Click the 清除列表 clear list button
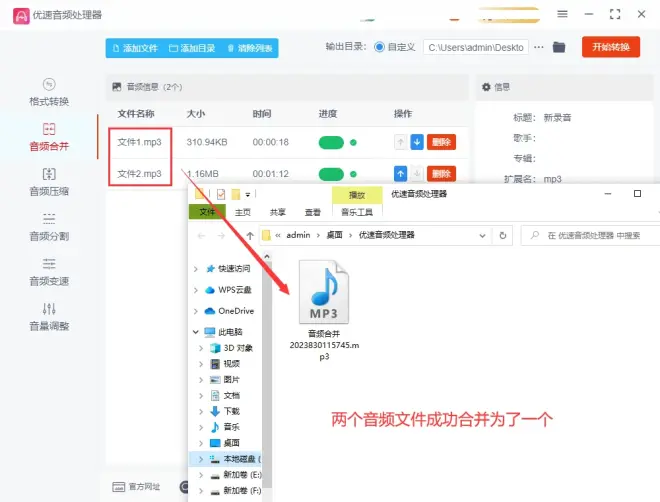660x502 pixels. 250,48
